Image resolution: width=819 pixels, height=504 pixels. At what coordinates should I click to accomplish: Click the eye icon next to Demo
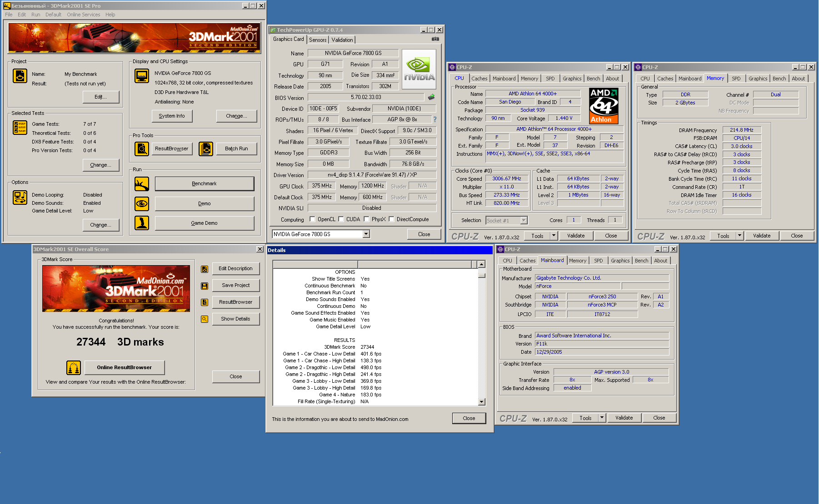coord(142,203)
